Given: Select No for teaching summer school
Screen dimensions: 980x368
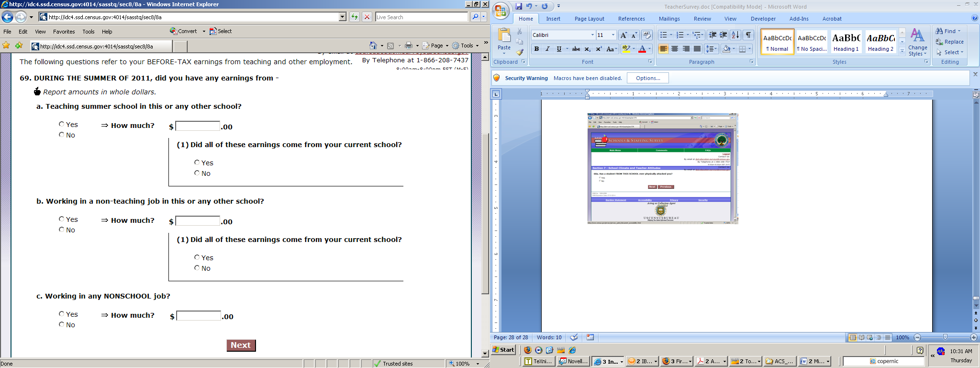Looking at the screenshot, I should [x=62, y=135].
